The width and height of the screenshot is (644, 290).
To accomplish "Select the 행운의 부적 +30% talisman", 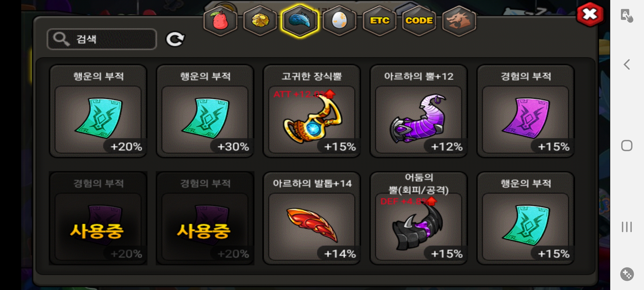I will point(205,111).
